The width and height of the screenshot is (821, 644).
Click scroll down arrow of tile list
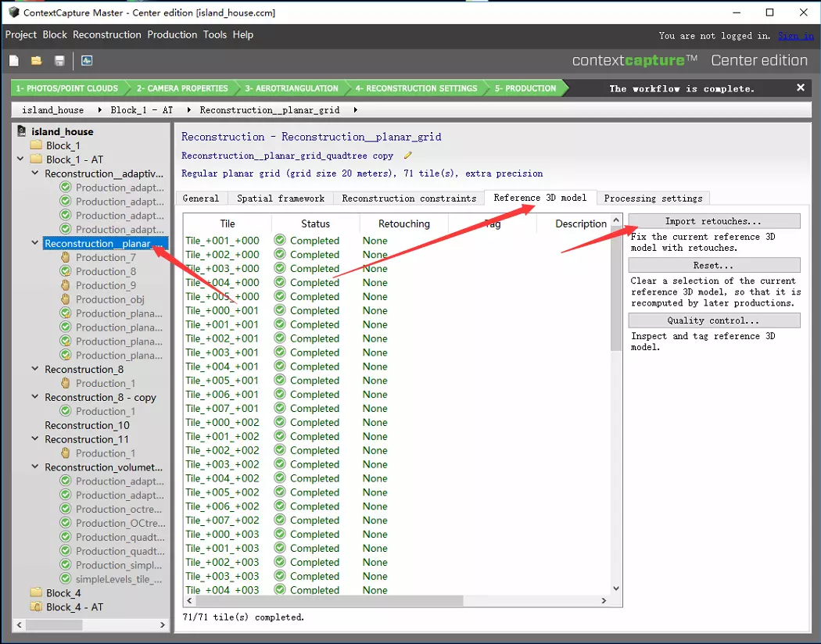click(x=616, y=589)
